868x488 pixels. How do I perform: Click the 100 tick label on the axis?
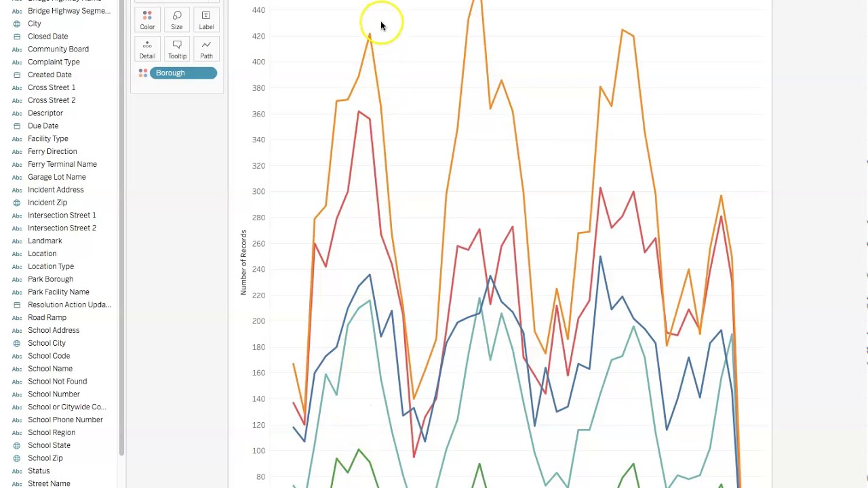pos(258,451)
